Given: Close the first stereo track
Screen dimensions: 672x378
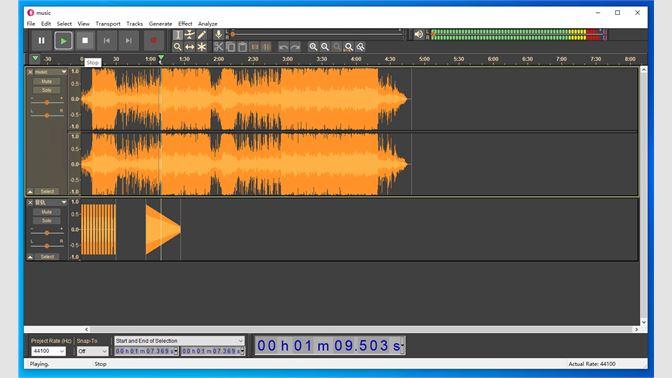Looking at the screenshot, I should tap(30, 72).
